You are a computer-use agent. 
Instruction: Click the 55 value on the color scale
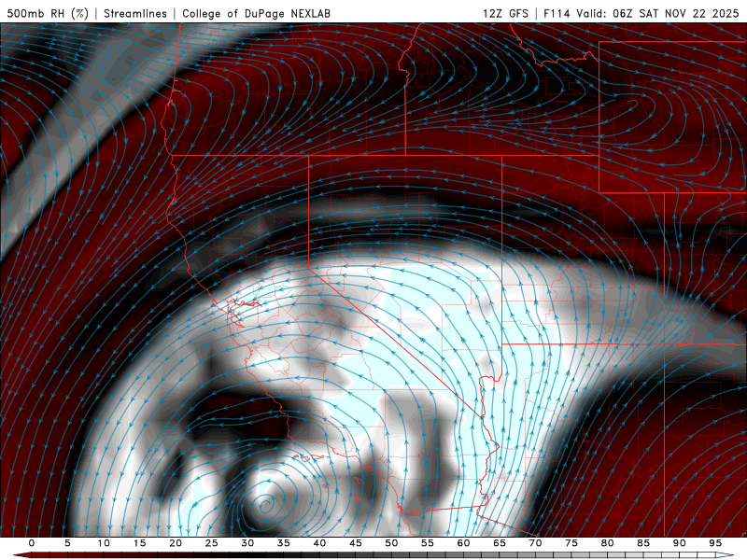click(428, 543)
